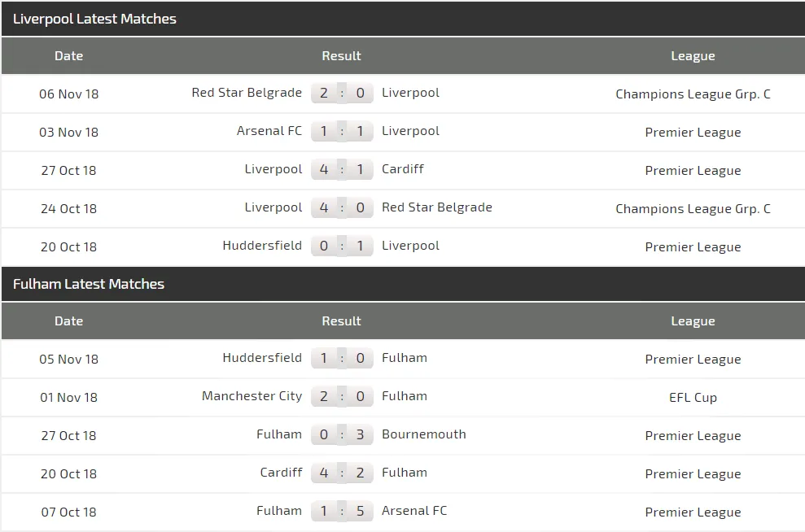Click the 07 Oct 18 match date

click(x=68, y=512)
